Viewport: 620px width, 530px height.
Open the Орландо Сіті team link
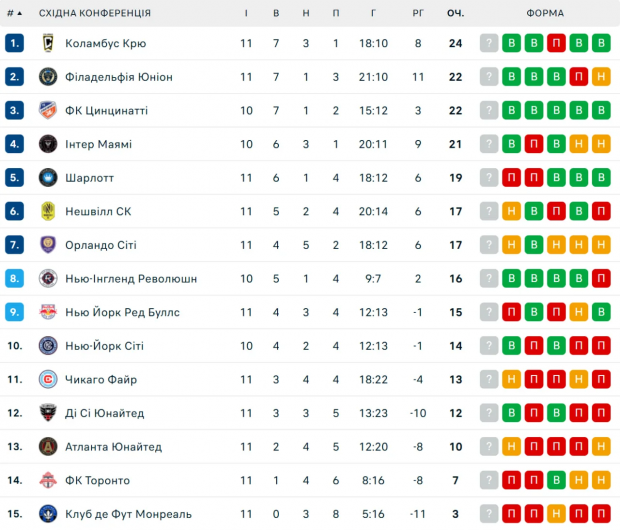(101, 245)
